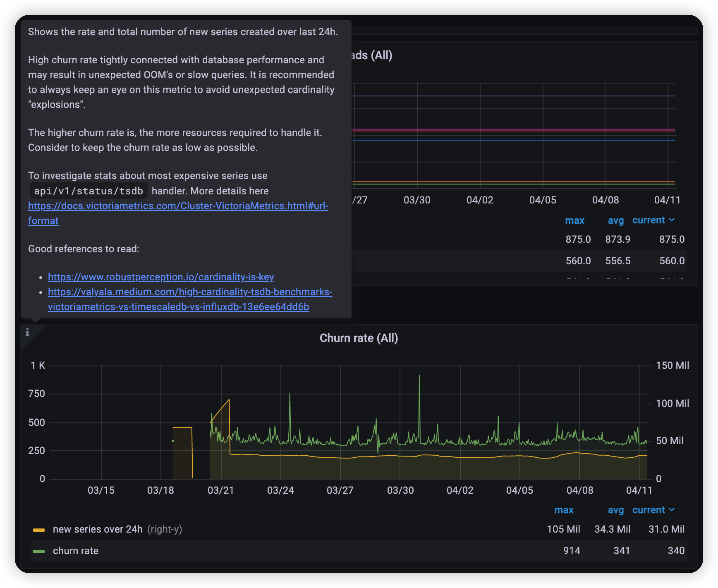718x588 pixels.
Task: Toggle visibility of new series over 24h
Action: (x=97, y=529)
